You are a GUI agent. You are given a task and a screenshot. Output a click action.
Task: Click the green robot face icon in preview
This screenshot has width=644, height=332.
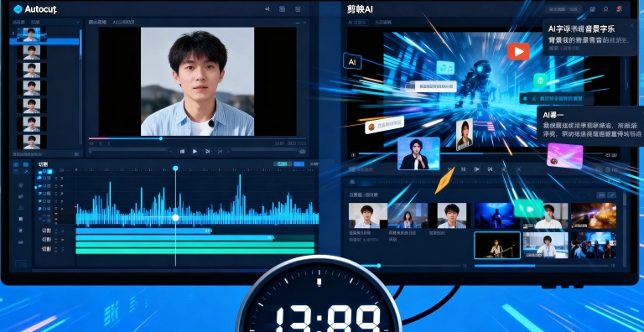(x=541, y=80)
